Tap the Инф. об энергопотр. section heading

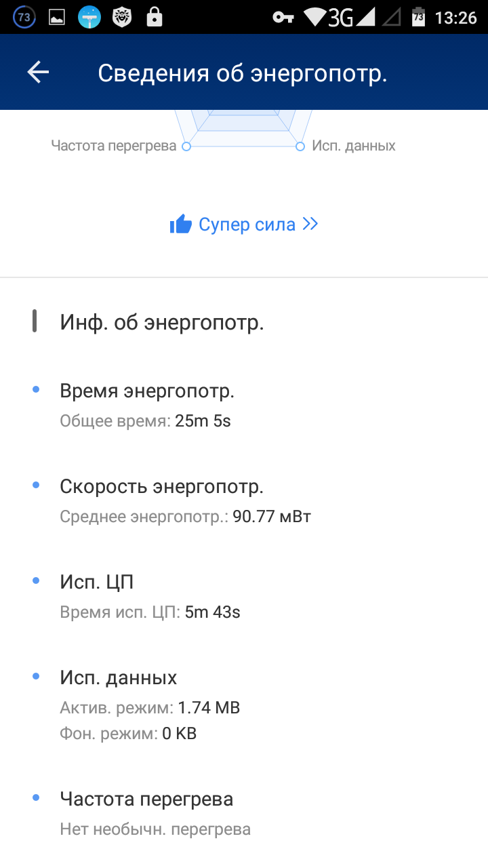[162, 323]
